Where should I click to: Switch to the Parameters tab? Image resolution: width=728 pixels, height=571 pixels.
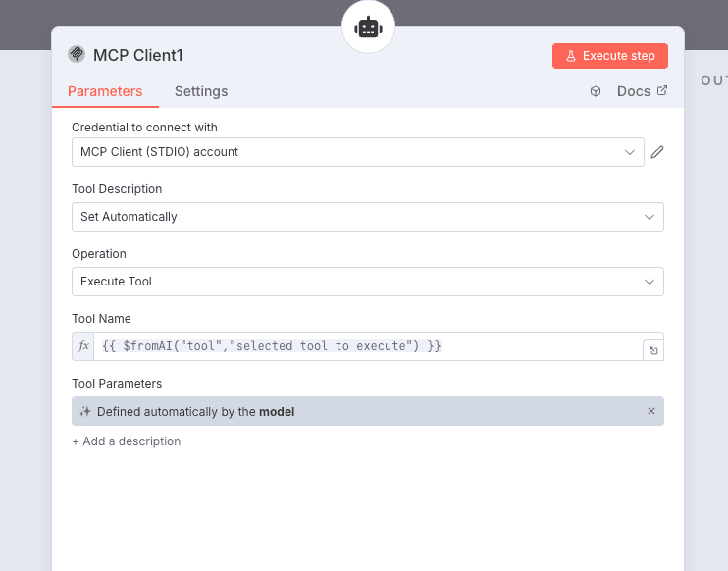(x=105, y=91)
